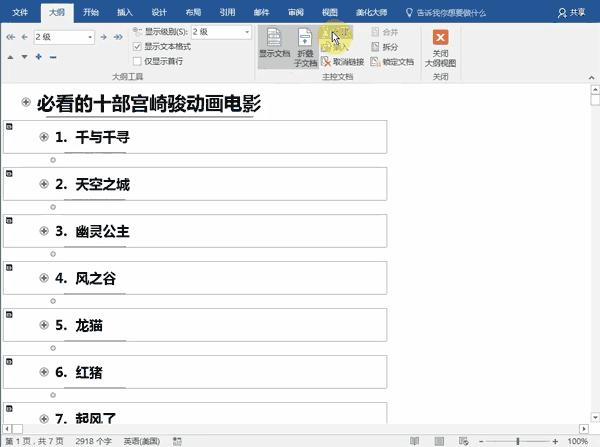Image resolution: width=600 pixels, height=447 pixels.
Task: Click the zoom slider handle
Action: [x=518, y=441]
